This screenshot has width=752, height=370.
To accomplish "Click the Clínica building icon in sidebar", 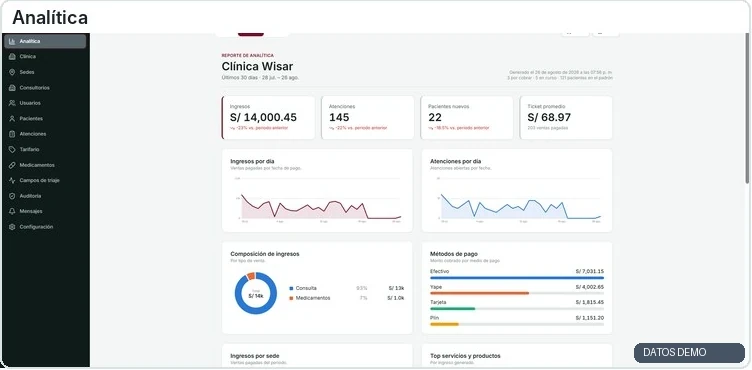I will point(12,57).
